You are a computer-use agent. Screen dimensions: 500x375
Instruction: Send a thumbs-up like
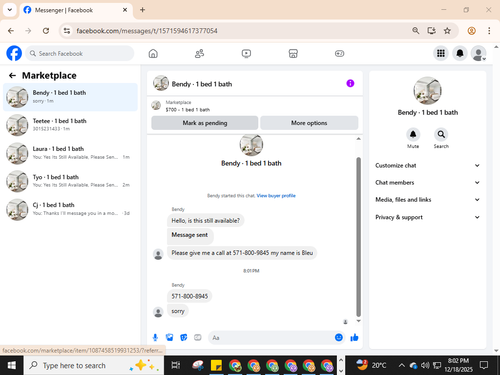[x=354, y=337]
